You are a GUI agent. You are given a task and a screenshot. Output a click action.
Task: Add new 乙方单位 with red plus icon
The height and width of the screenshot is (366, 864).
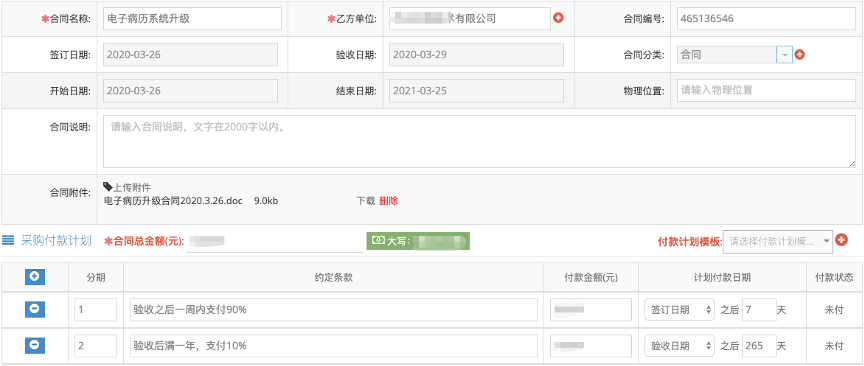point(558,18)
